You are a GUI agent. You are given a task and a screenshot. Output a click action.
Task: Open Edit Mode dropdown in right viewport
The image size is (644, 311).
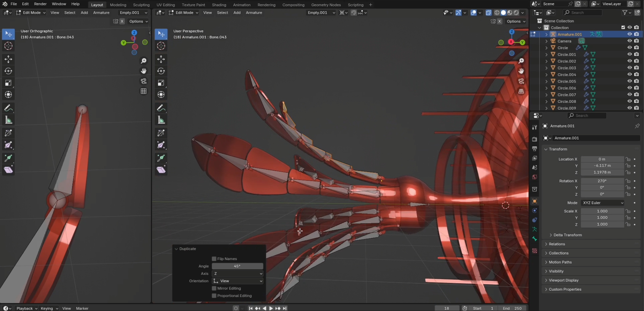pyautogui.click(x=184, y=13)
